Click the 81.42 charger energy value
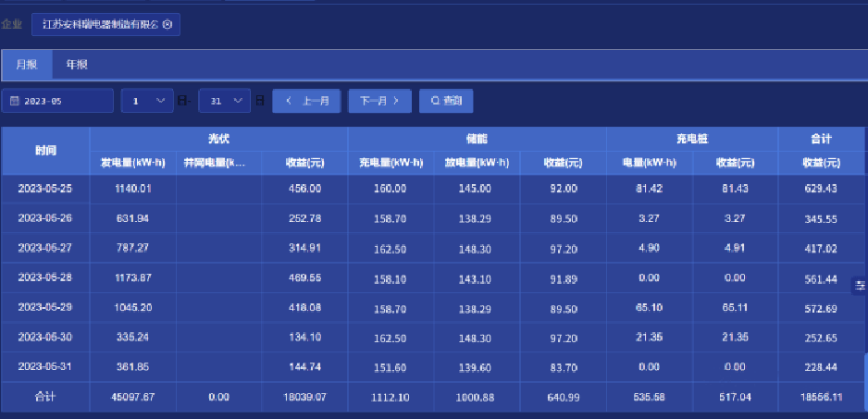The height and width of the screenshot is (419, 868). tap(649, 189)
